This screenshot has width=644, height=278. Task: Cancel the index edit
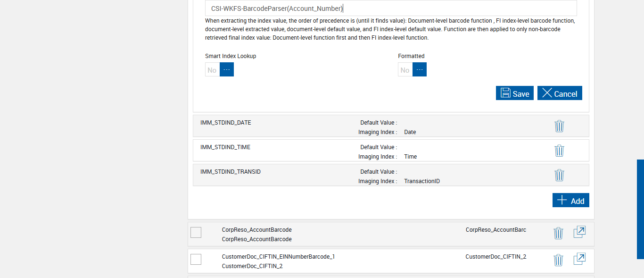click(x=560, y=93)
